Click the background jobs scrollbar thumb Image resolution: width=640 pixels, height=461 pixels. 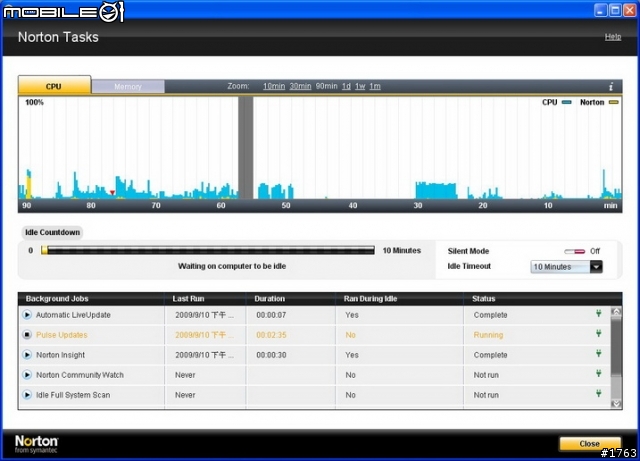pos(616,345)
